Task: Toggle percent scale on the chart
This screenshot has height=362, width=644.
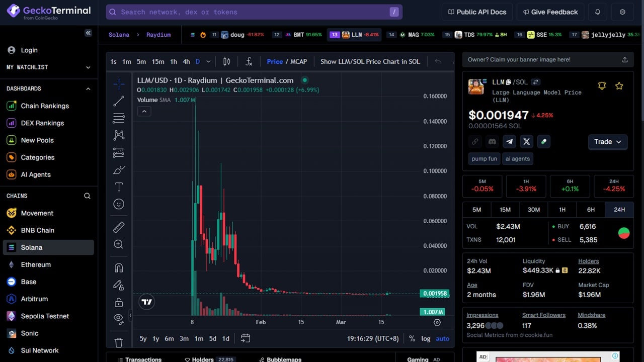Action: [412, 338]
